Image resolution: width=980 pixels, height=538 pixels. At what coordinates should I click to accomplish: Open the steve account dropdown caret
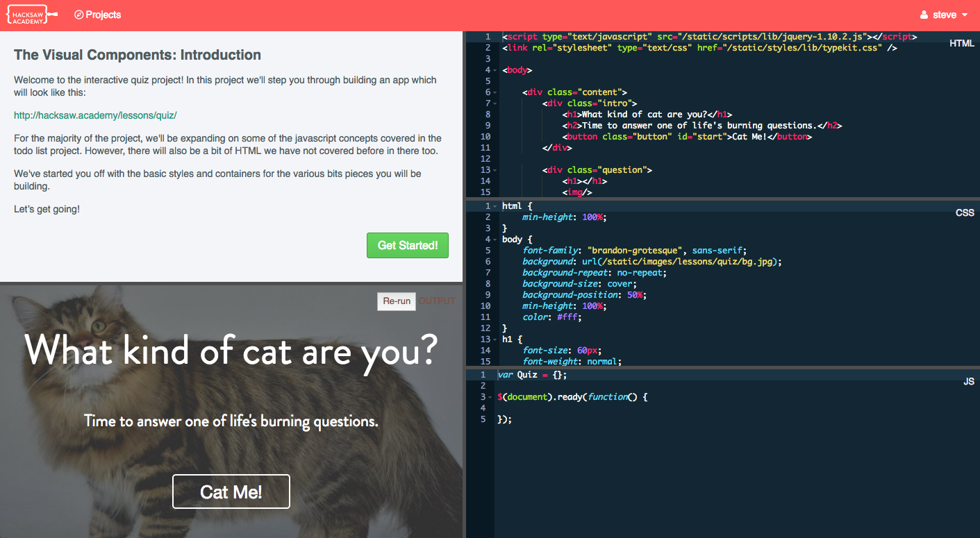tap(965, 15)
